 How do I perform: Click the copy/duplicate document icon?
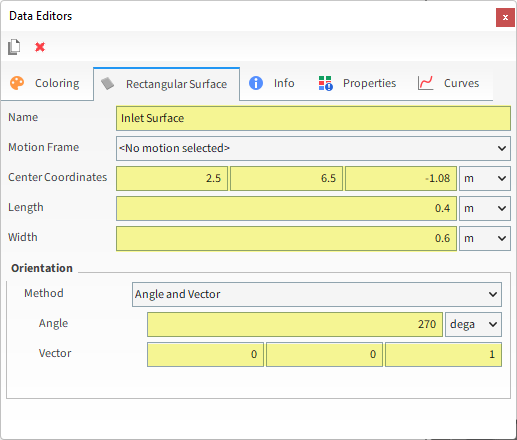pyautogui.click(x=14, y=47)
